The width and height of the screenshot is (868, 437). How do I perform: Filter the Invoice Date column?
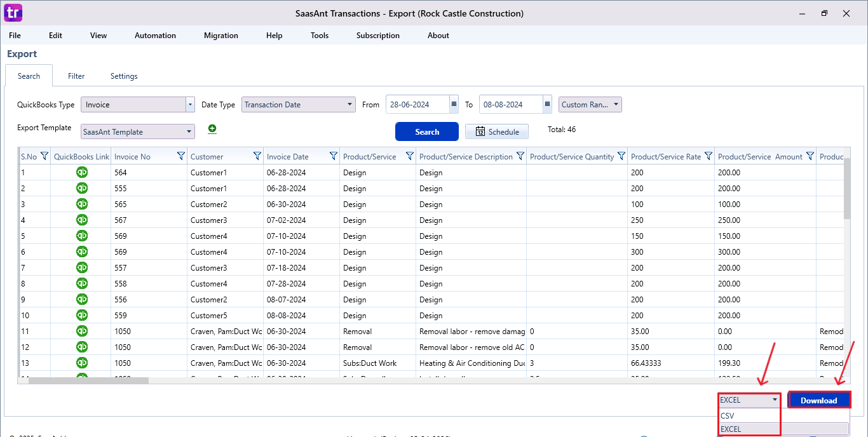(334, 156)
